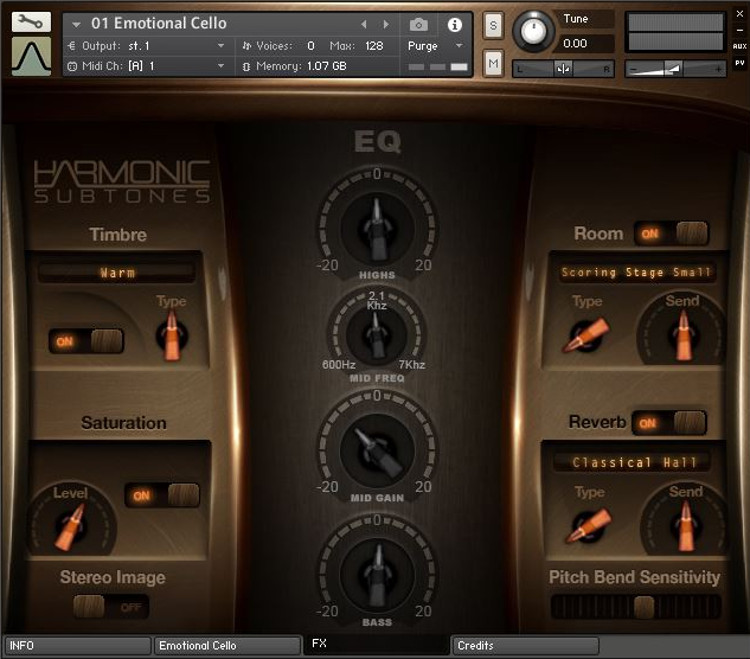Image resolution: width=750 pixels, height=659 pixels.
Task: Switch to the INFO tab
Action: [77, 645]
